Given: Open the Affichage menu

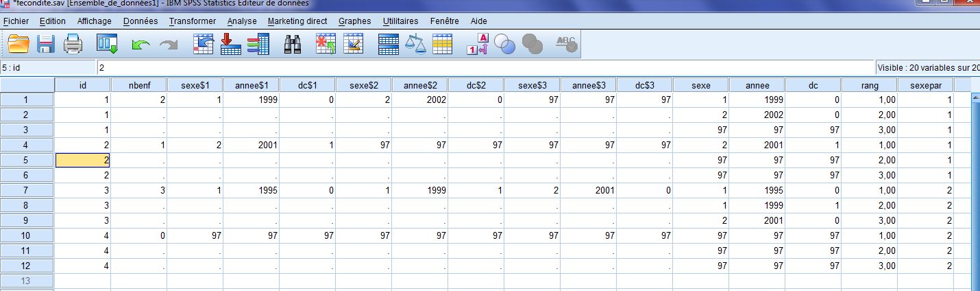Looking at the screenshot, I should pyautogui.click(x=94, y=21).
